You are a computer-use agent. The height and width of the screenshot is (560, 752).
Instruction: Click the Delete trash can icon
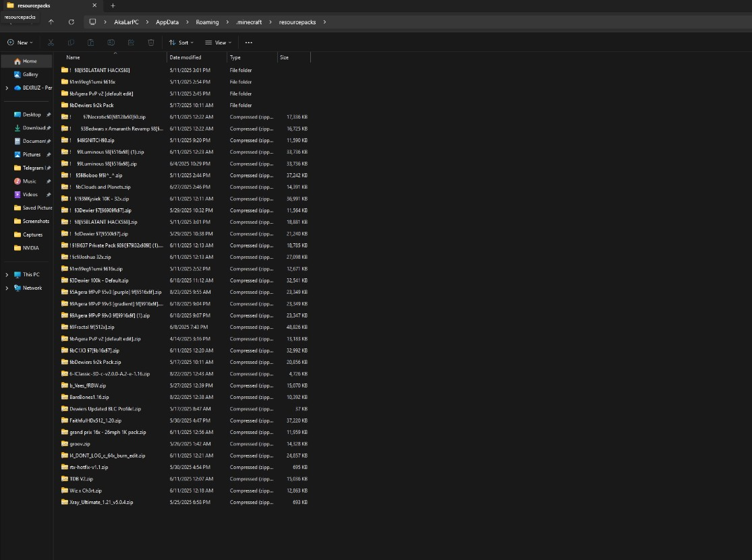point(151,42)
